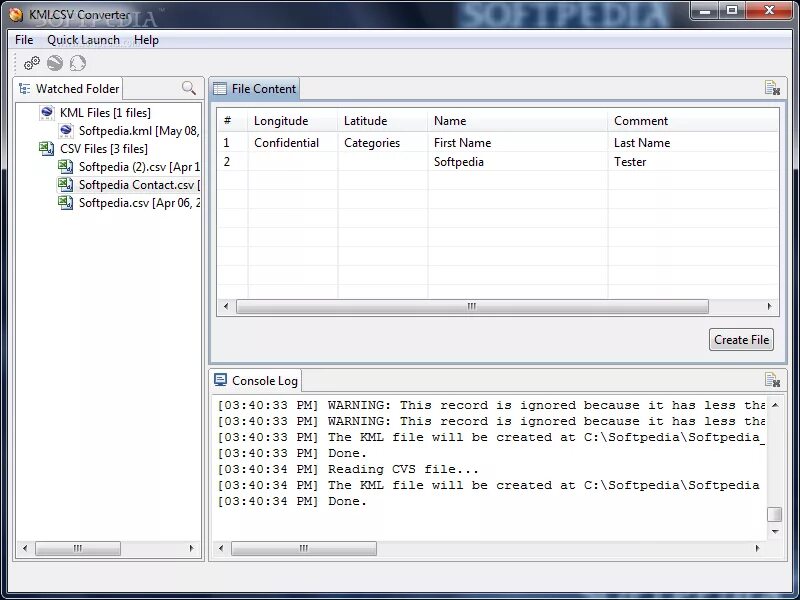Click the Console Log horizontal scrollbar thumb
The width and height of the screenshot is (800, 600).
point(304,548)
